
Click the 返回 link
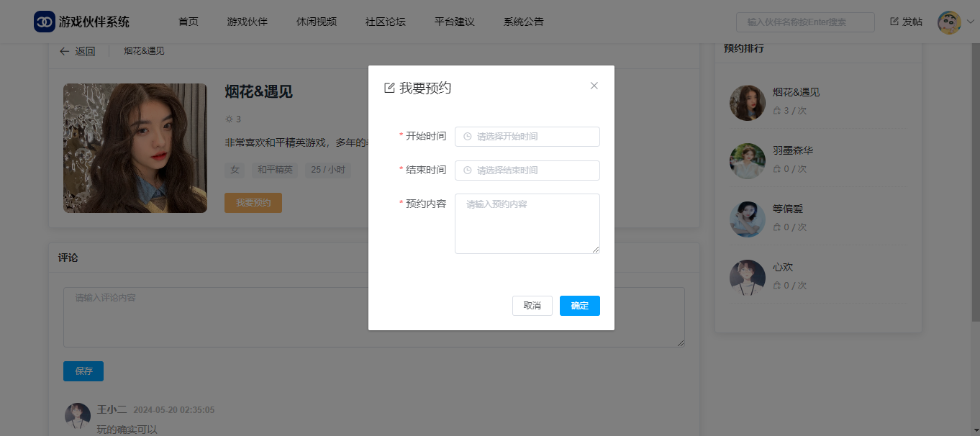click(77, 51)
